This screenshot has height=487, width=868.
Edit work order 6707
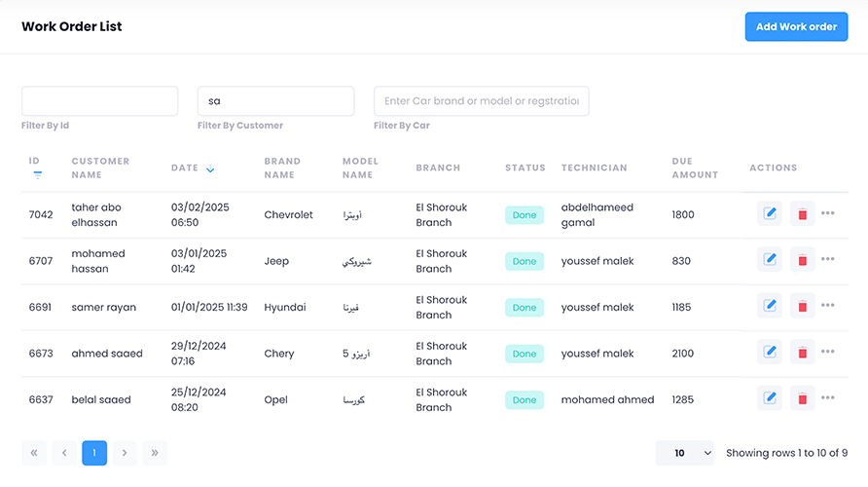click(x=770, y=260)
